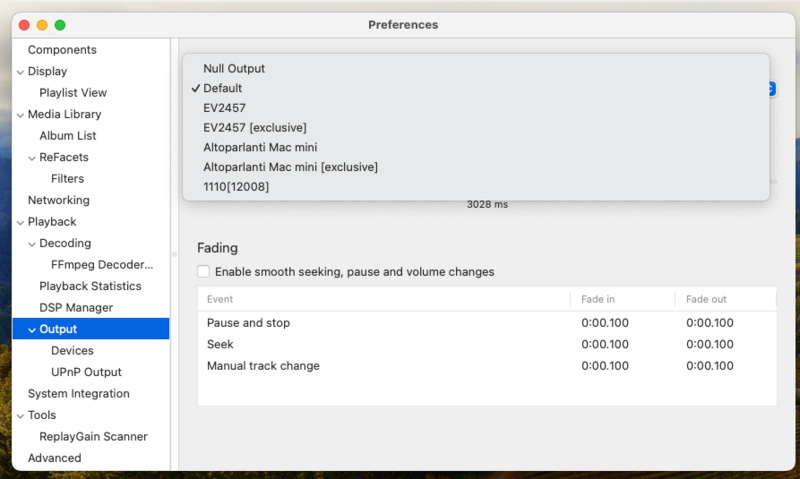Pick Altoparlanti Mac mini device
800x479 pixels.
pyautogui.click(x=260, y=147)
